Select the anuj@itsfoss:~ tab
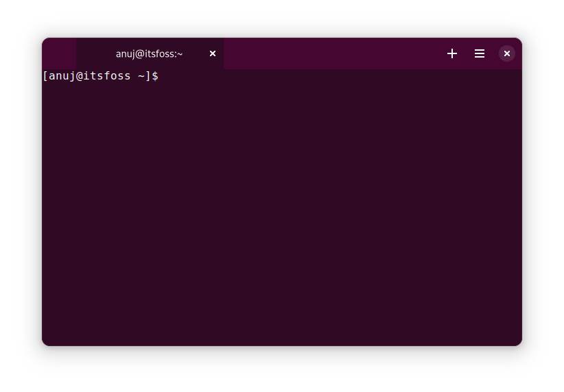Screen dimensions: 564x392 coord(149,53)
